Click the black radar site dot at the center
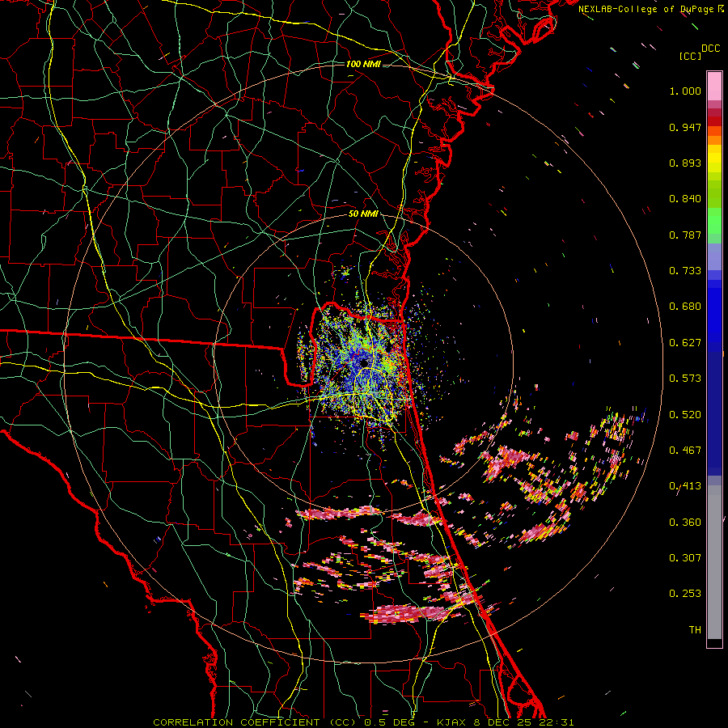728x728 pixels. [364, 362]
